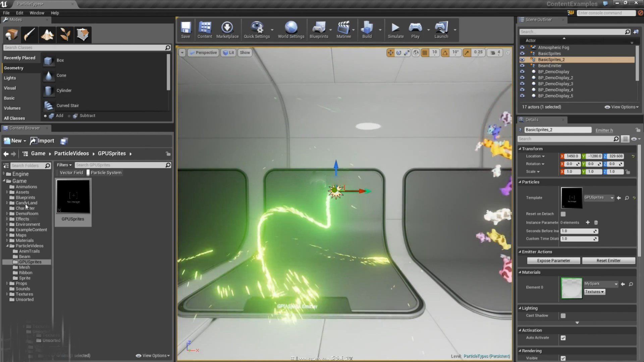Toggle scale snapping icon in the viewport
The width and height of the screenshot is (644, 362).
(467, 53)
